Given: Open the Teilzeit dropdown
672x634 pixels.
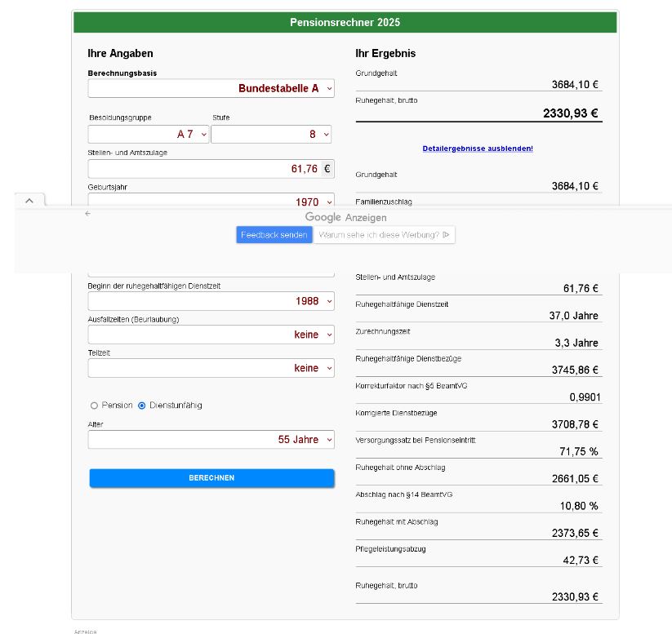Looking at the screenshot, I should click(211, 368).
